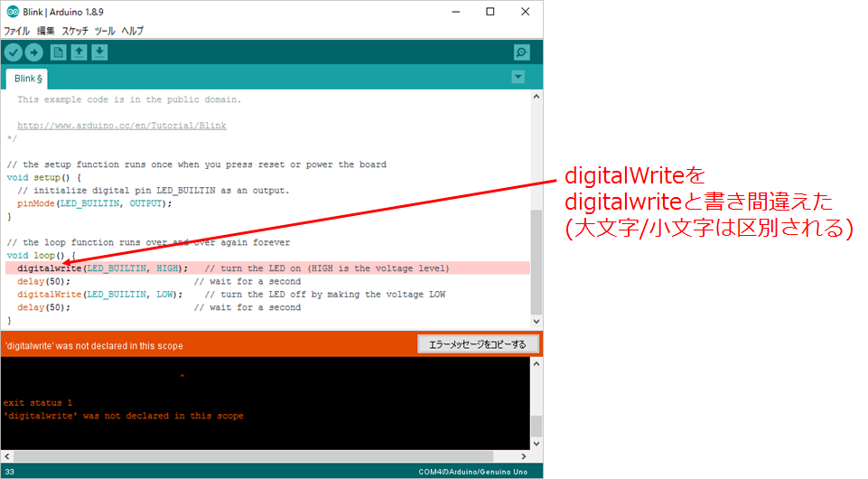Viewport: 868px width, 479px height.
Task: Open the 編集 menu
Action: tap(45, 31)
